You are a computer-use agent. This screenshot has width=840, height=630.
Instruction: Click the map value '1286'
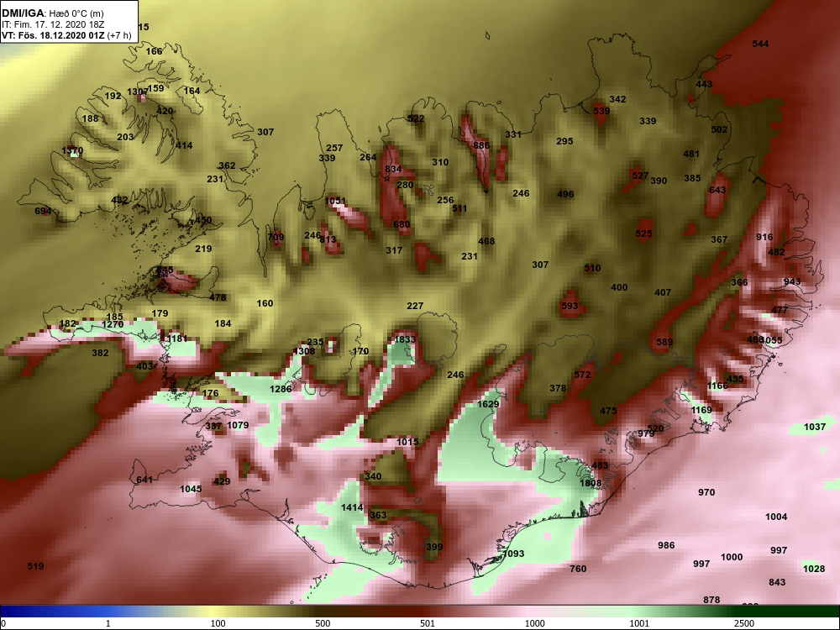tap(281, 389)
